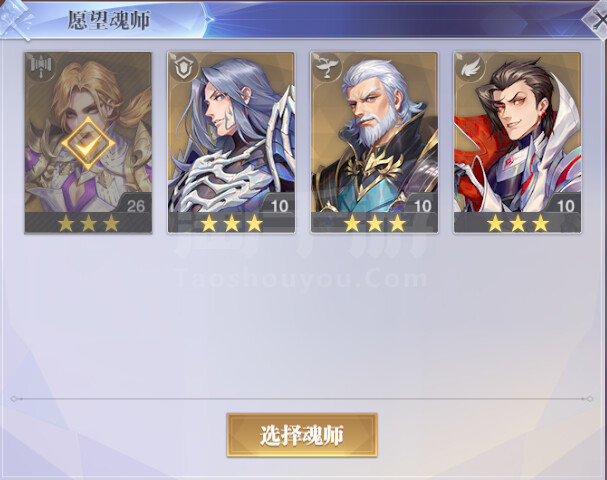Select the red-caped smirking hero card
The width and height of the screenshot is (607, 480).
(517, 142)
